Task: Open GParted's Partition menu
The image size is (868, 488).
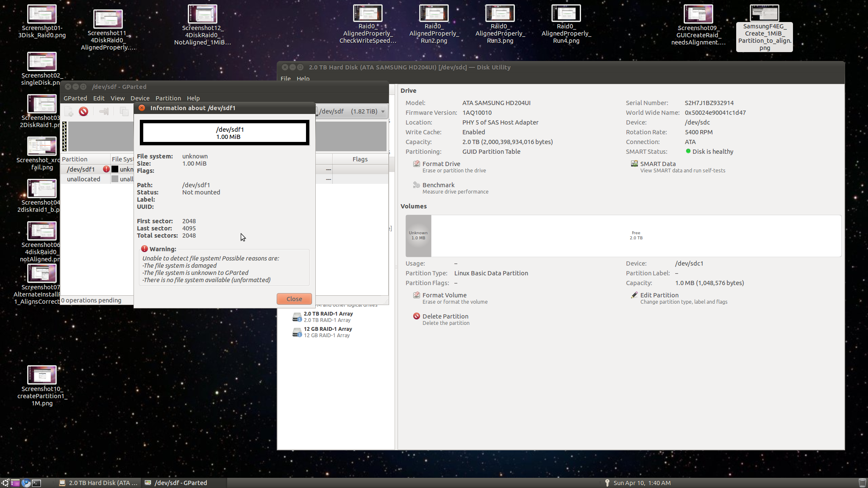Action: click(x=168, y=98)
